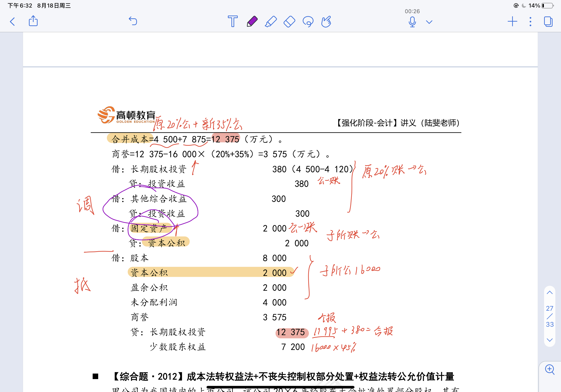Open the zoom magnifier button

coord(549,369)
